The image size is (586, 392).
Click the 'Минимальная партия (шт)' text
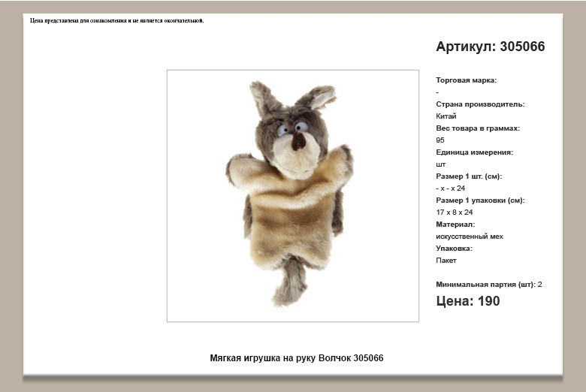485,285
